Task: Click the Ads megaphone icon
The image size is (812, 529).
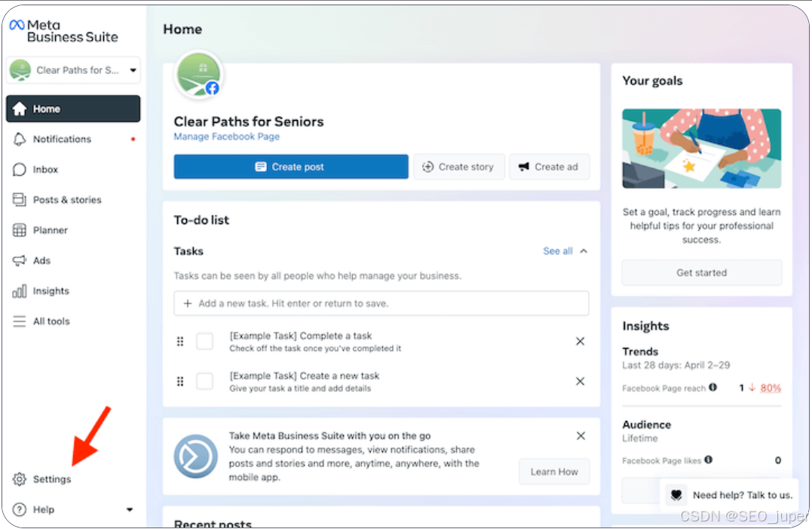Action: pos(20,260)
